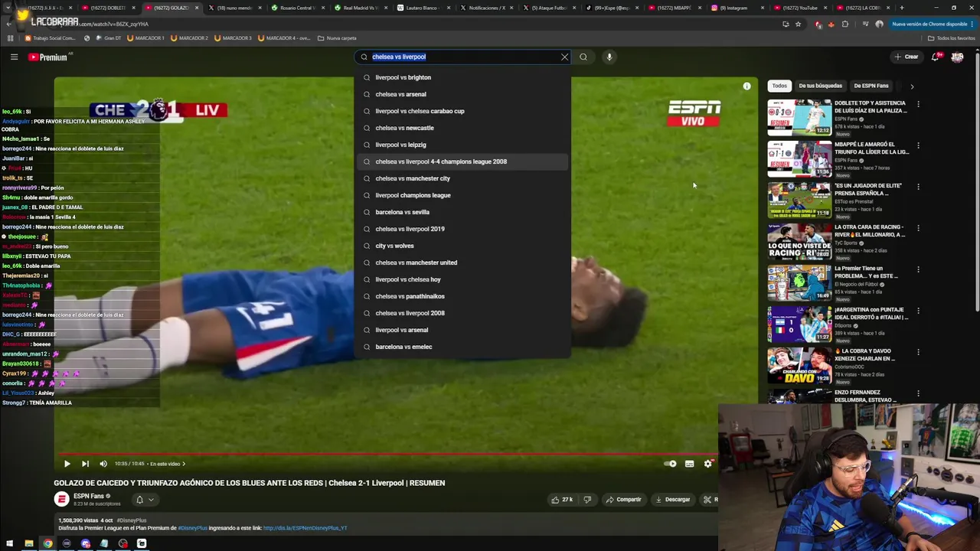Select suggestion 'chelsea vs panathinaikos'
Image resolution: width=980 pixels, height=551 pixels.
463,296
